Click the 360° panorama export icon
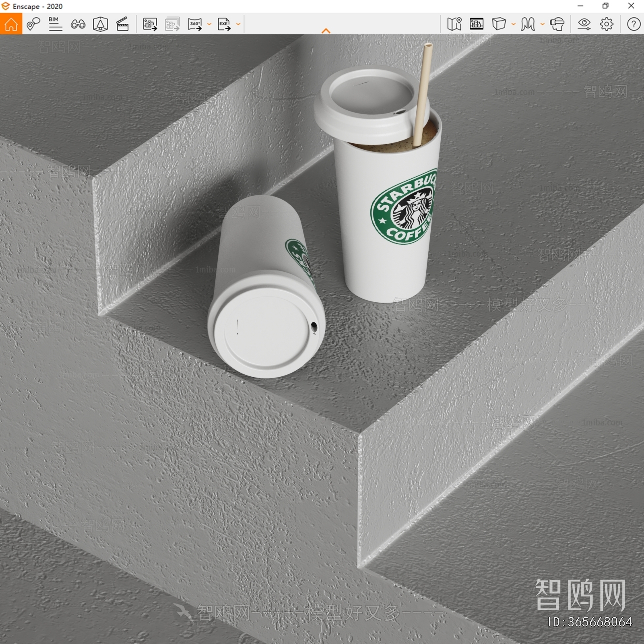Image resolution: width=644 pixels, height=644 pixels. [x=195, y=24]
